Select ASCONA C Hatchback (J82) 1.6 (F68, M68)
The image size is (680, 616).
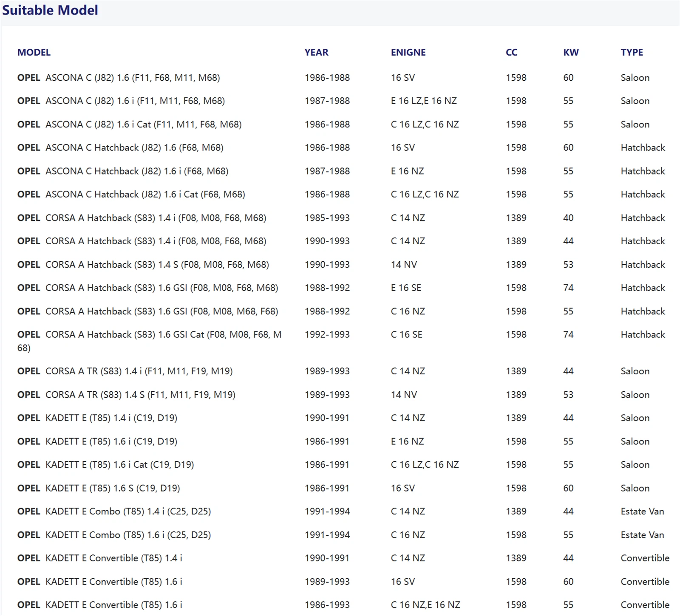[x=120, y=148]
